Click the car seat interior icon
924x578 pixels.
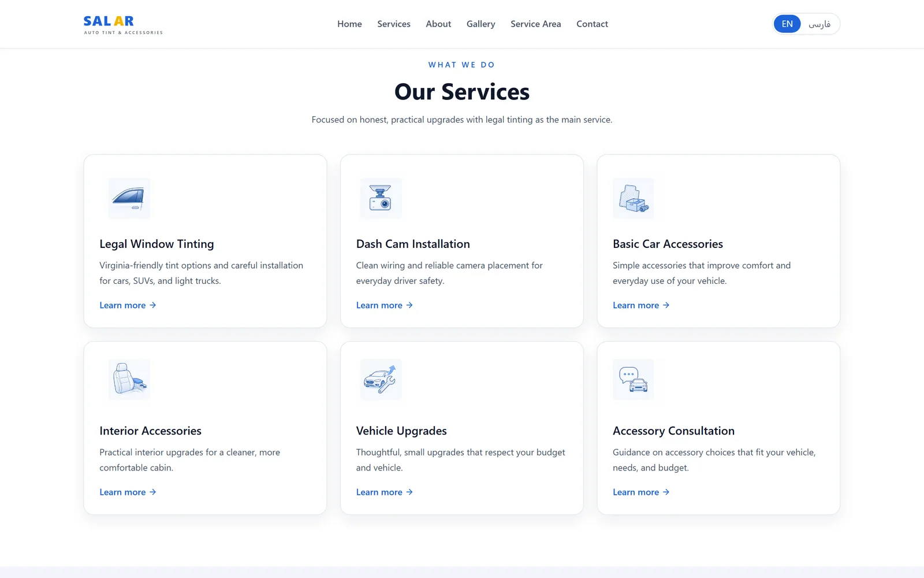pyautogui.click(x=129, y=379)
